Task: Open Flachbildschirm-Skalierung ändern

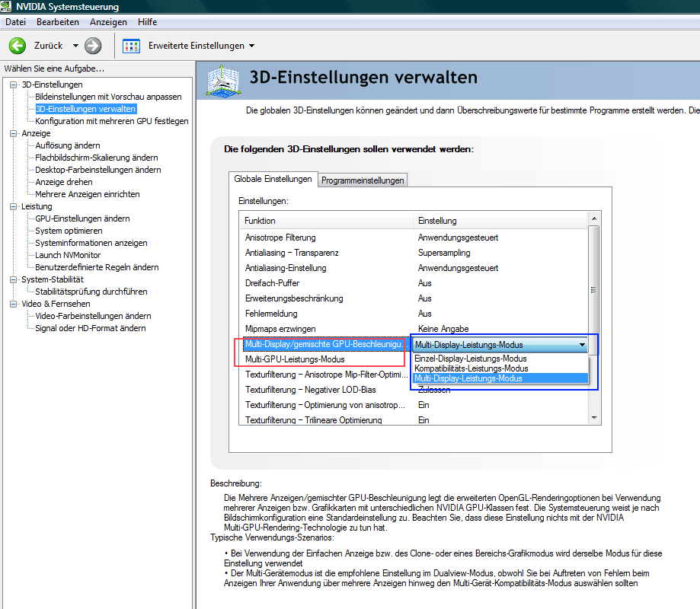Action: 97,158
